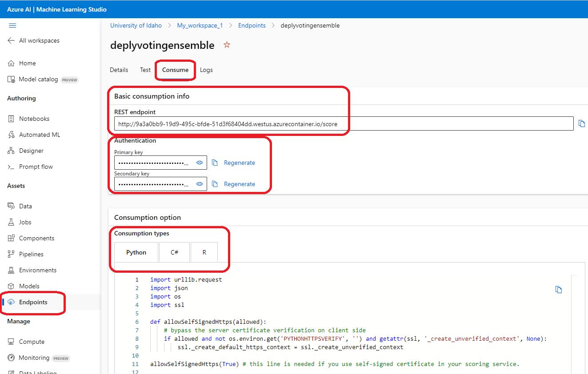
Task: Show the primary key value
Action: tap(200, 163)
